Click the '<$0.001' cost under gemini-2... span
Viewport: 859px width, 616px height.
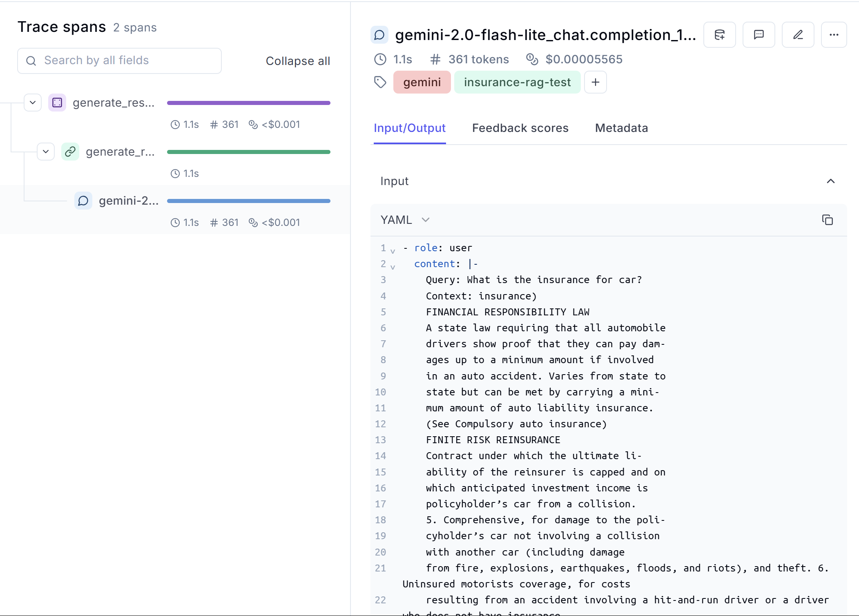pos(274,223)
